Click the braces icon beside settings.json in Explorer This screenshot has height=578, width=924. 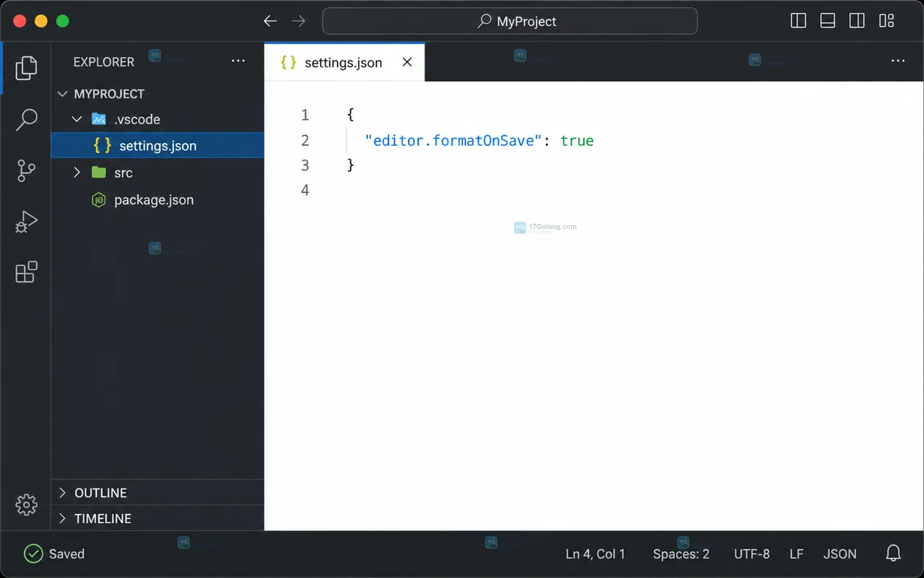click(x=103, y=145)
